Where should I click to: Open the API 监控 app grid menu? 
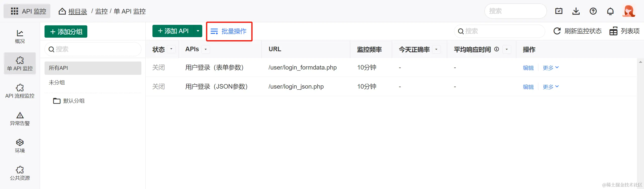coord(27,11)
